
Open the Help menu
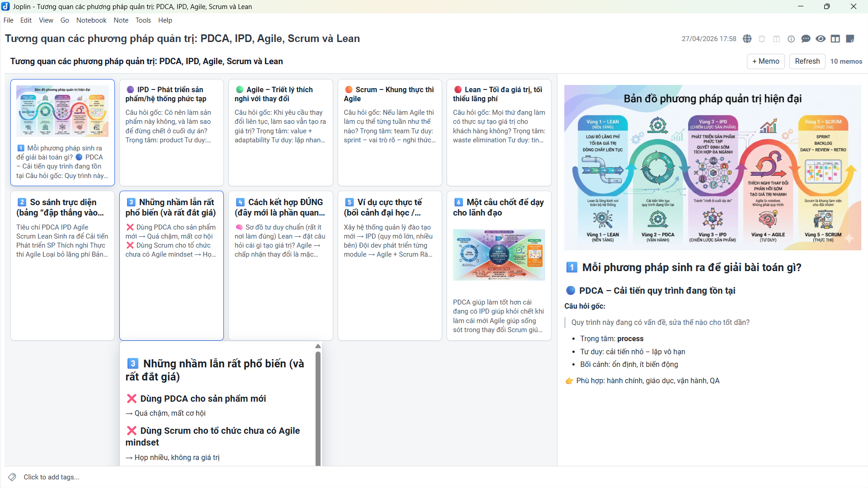click(165, 20)
